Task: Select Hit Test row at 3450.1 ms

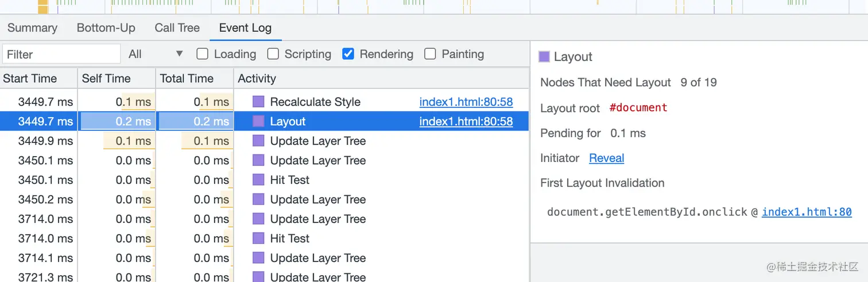Action: click(264, 180)
